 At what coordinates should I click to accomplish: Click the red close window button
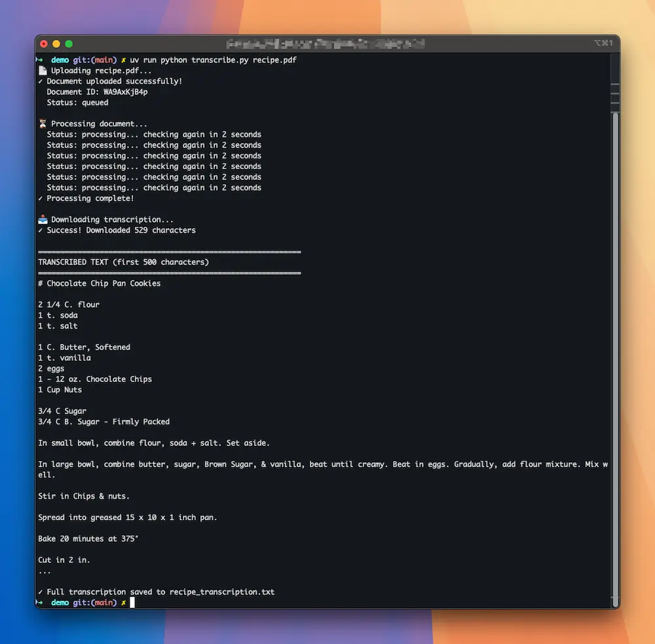(x=45, y=44)
